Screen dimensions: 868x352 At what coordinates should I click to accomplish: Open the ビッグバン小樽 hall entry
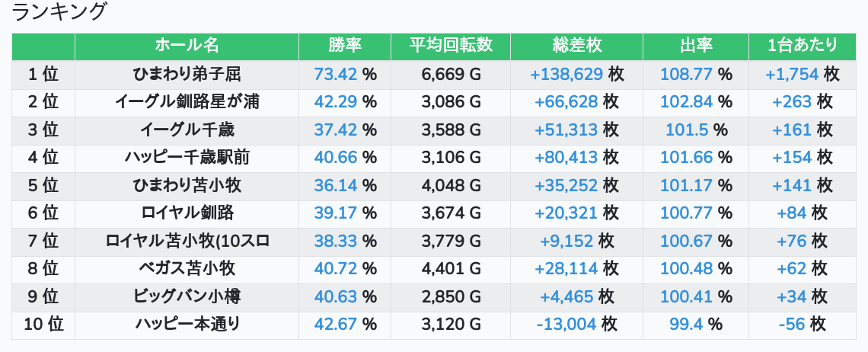[x=187, y=296]
